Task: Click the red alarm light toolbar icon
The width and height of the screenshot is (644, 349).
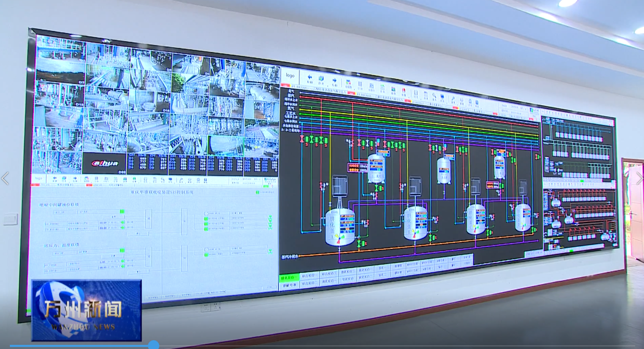Action: coord(403,91)
